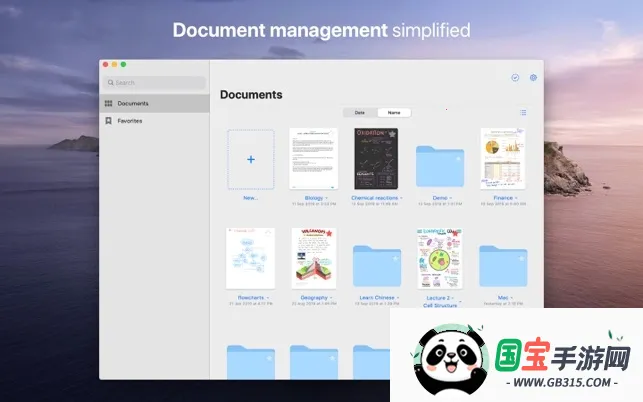Expand the Biology title dropdown arrow
The image size is (643, 402).
point(326,198)
